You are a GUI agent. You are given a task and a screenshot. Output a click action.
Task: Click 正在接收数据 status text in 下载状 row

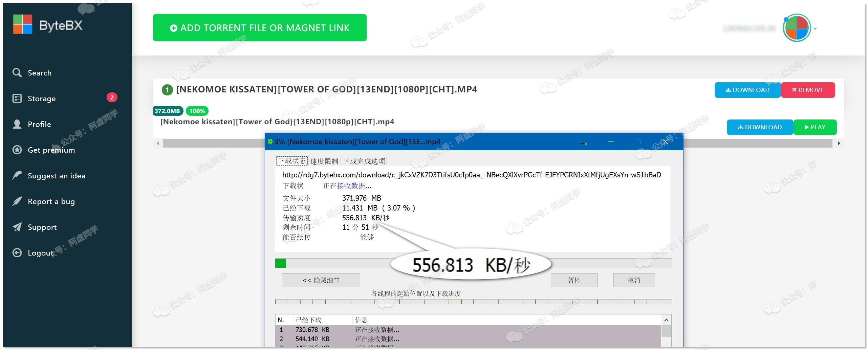347,186
